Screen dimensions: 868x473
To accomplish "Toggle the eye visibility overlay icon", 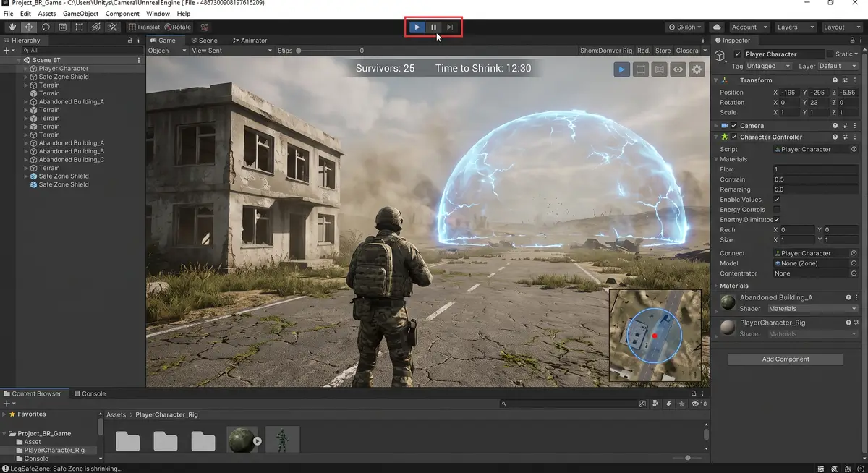I will (x=678, y=69).
